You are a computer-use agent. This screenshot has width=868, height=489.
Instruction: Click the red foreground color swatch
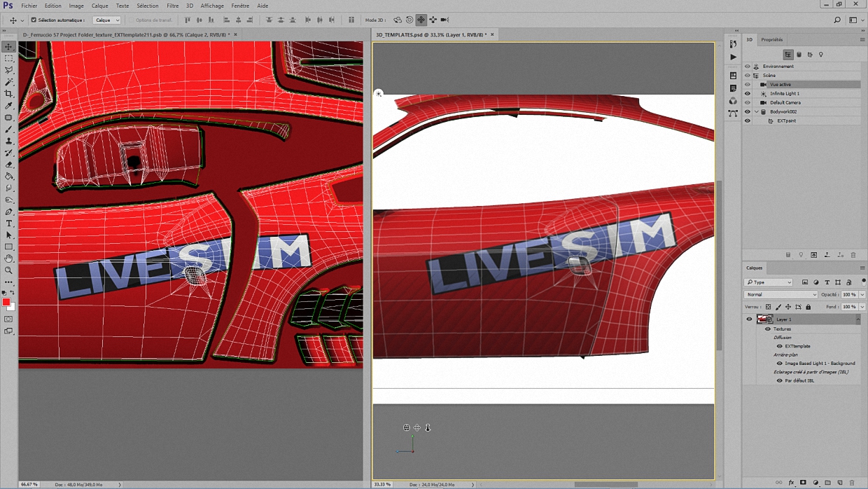pyautogui.click(x=6, y=302)
